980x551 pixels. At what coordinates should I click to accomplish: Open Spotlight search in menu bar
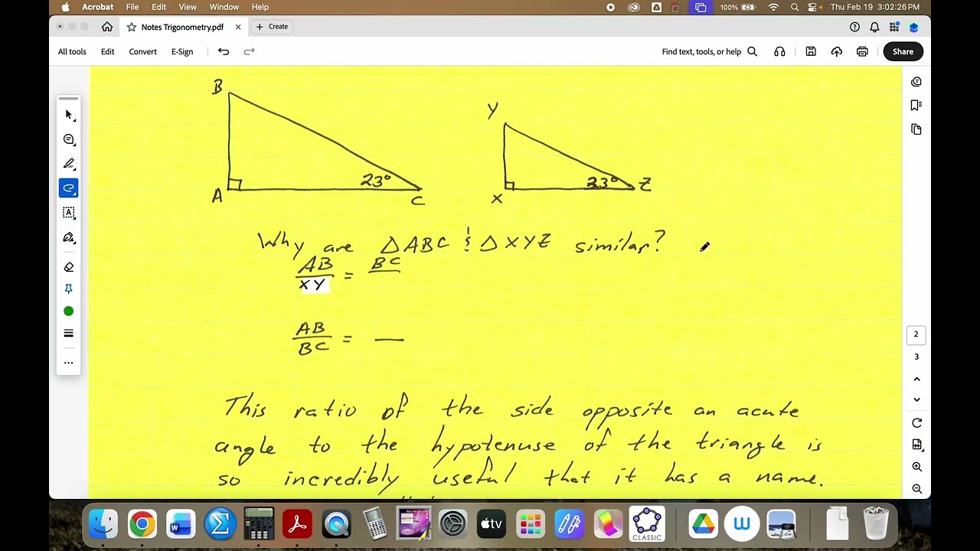tap(795, 7)
